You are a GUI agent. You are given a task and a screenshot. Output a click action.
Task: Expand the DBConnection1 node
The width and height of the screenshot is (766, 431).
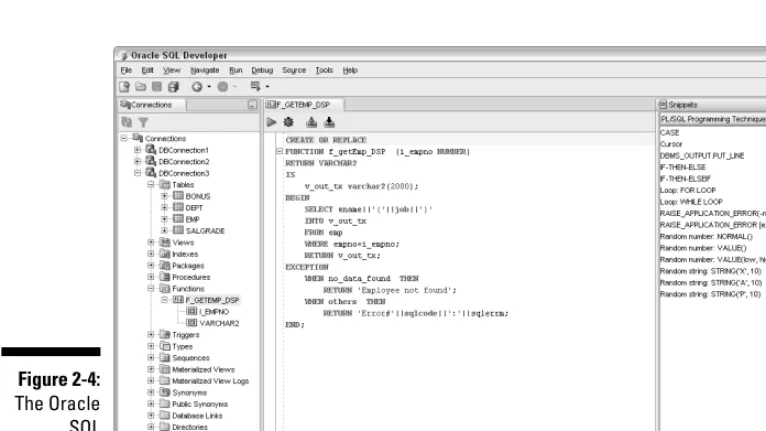[137, 150]
